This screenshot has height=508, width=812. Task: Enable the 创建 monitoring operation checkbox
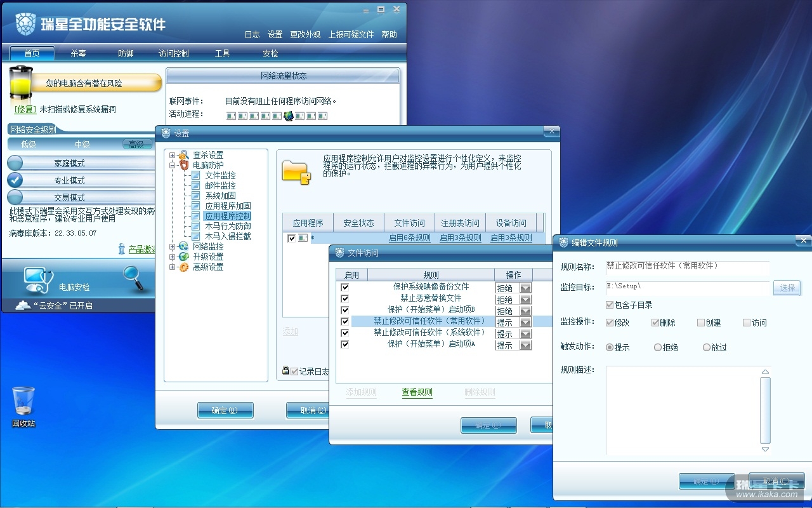coord(701,323)
